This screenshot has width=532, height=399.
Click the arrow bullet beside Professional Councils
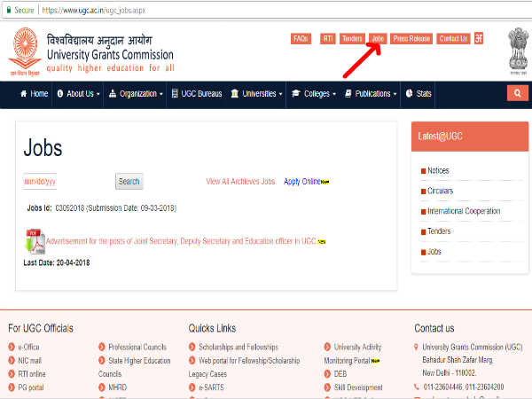tap(102, 347)
